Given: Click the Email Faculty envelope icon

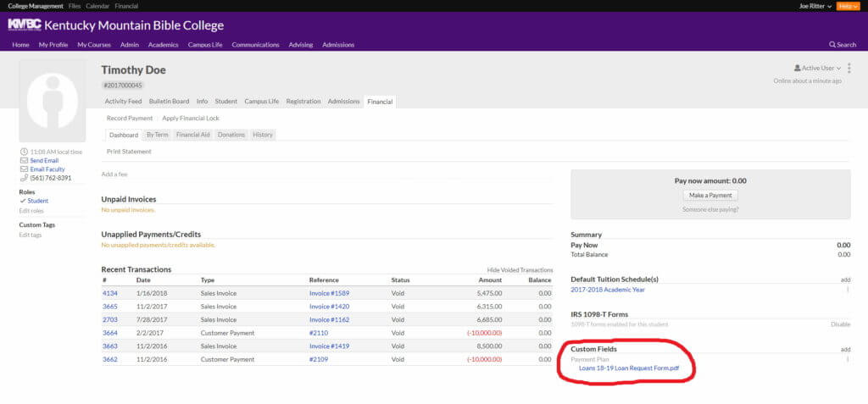Looking at the screenshot, I should [x=24, y=169].
